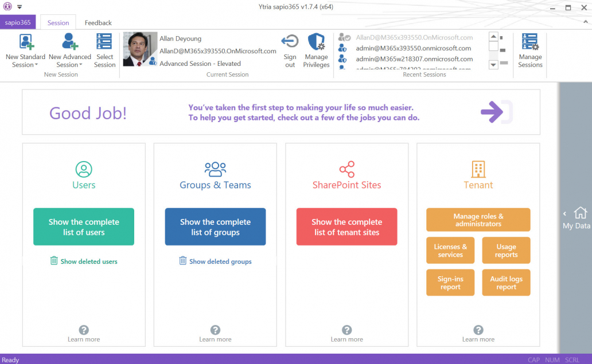The height and width of the screenshot is (364, 592).
Task: Click the Groups & Teams people icon
Action: click(x=215, y=169)
